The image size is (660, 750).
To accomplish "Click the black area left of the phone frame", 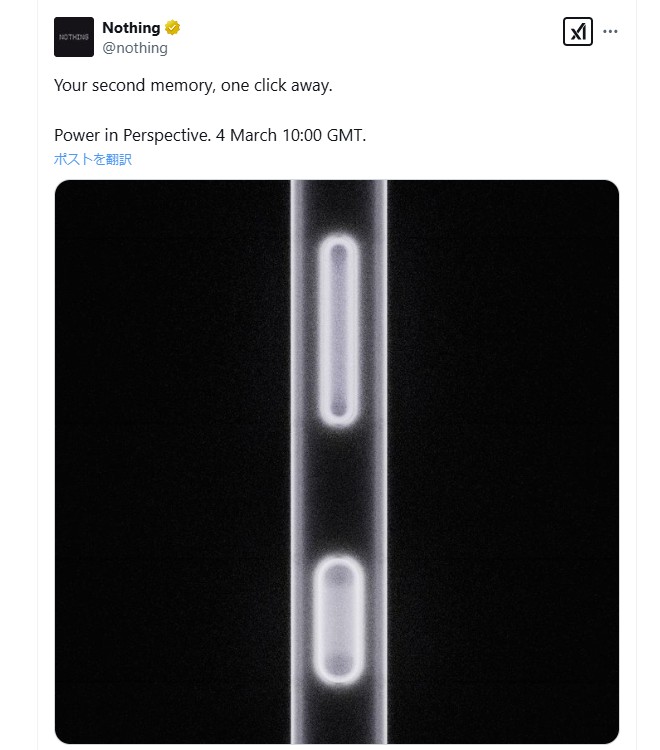I will (170, 460).
